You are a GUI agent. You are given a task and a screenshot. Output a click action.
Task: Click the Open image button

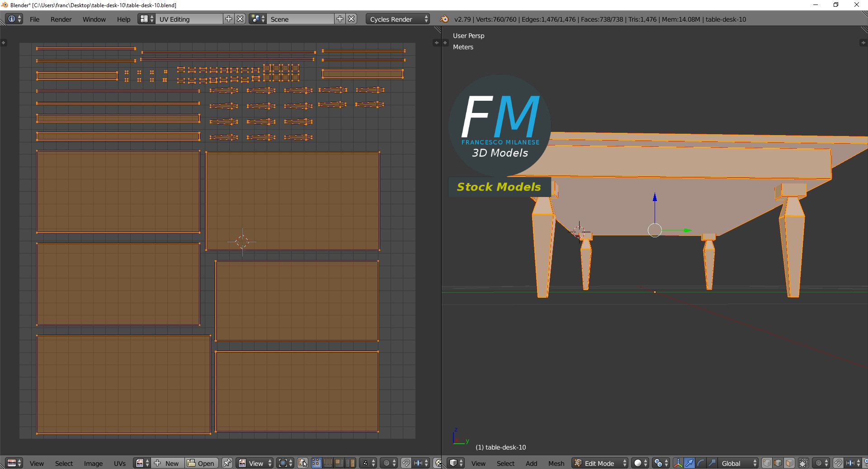202,463
